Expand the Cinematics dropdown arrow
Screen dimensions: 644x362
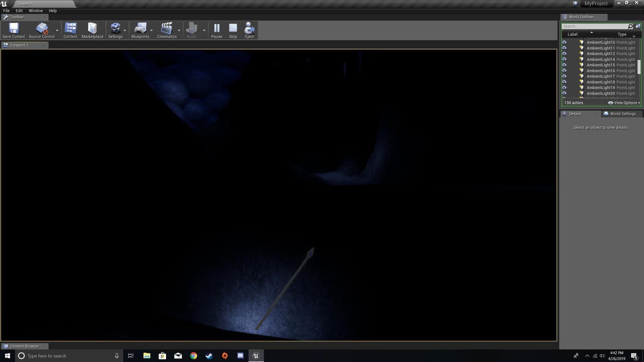click(x=179, y=30)
